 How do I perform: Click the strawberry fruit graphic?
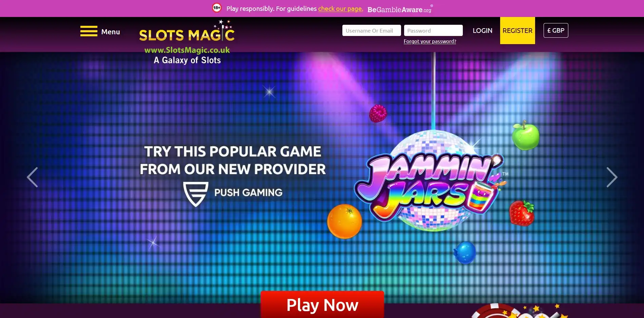(x=522, y=213)
